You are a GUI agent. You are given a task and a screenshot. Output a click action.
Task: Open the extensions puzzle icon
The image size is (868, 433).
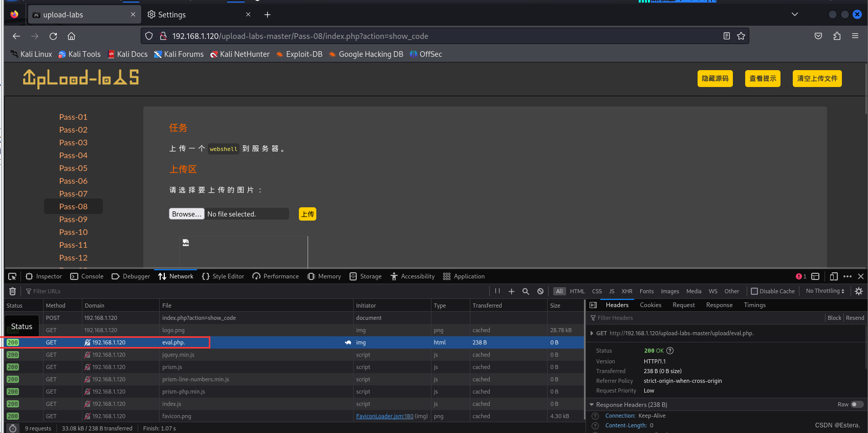click(x=837, y=36)
